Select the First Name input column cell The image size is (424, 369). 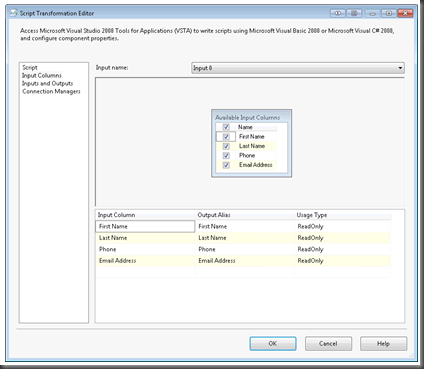(x=145, y=226)
